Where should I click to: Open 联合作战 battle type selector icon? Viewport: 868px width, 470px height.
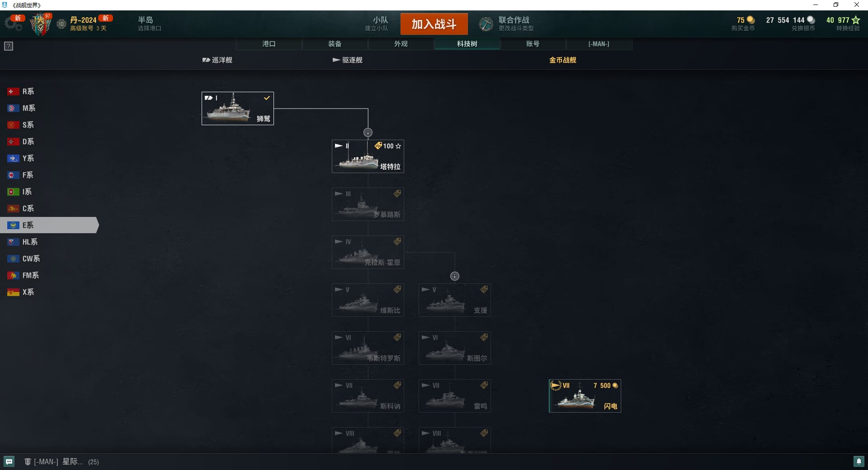point(486,24)
